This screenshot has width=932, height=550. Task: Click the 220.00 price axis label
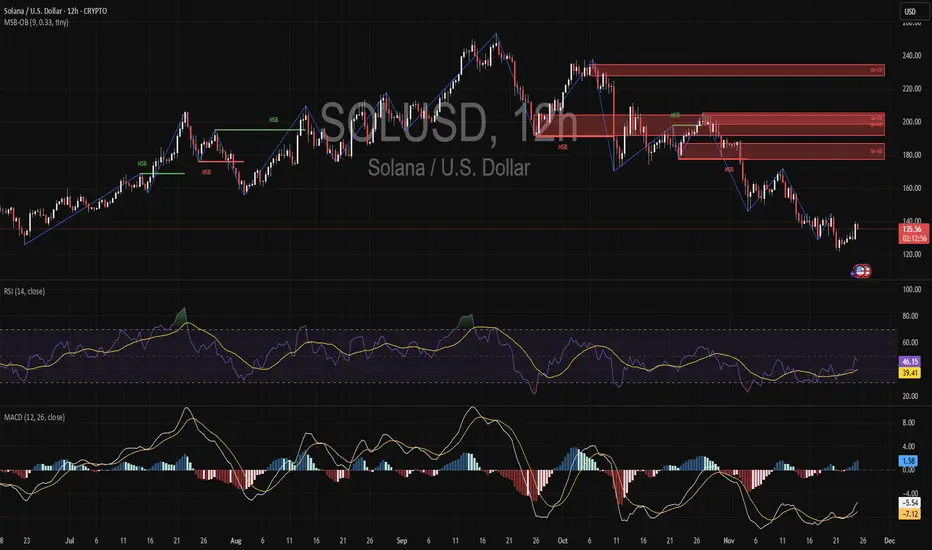912,89
